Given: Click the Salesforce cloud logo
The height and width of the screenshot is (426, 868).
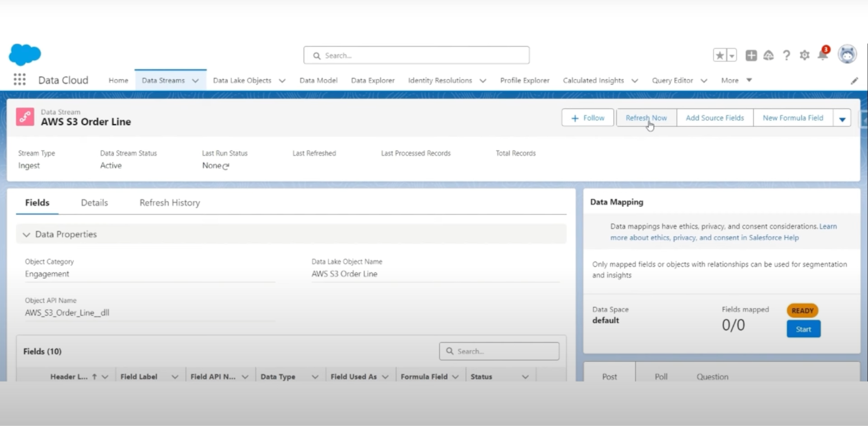Looking at the screenshot, I should pyautogui.click(x=24, y=55).
